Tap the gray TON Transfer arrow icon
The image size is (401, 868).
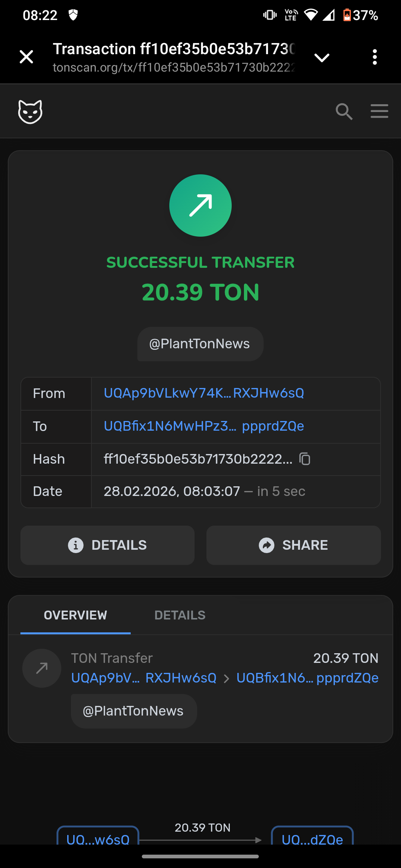tap(42, 668)
